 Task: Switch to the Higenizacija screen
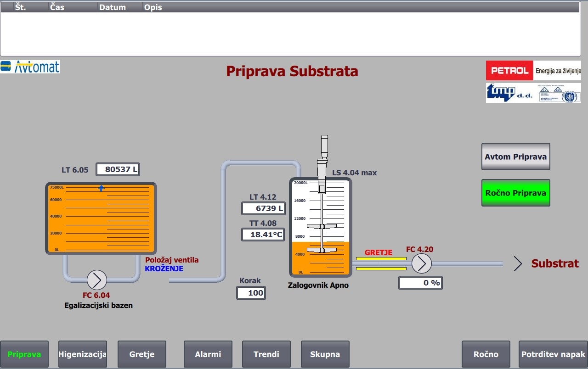83,354
